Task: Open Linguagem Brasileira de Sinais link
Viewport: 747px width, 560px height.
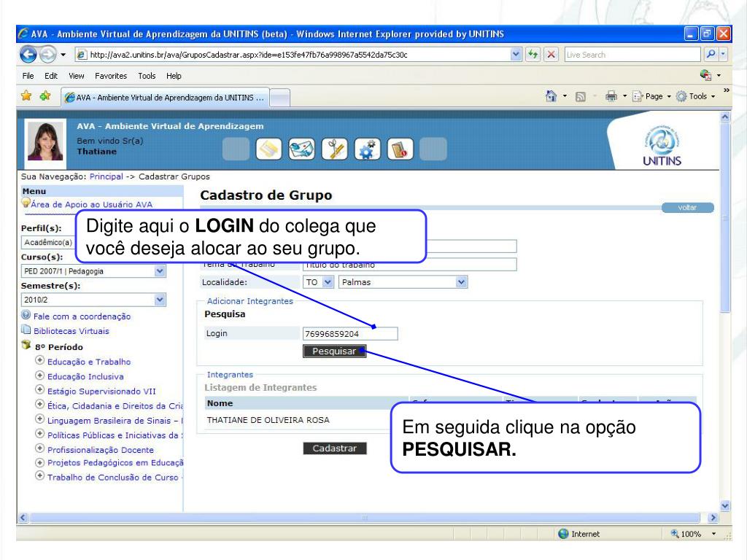Action: tap(115, 421)
